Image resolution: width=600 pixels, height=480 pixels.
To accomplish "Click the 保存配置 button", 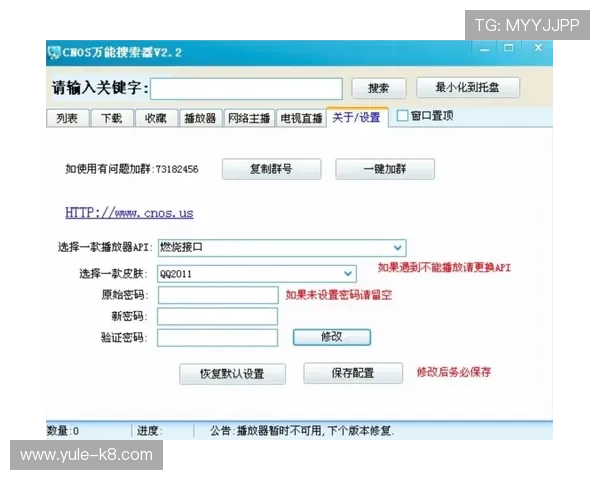I will pos(353,373).
